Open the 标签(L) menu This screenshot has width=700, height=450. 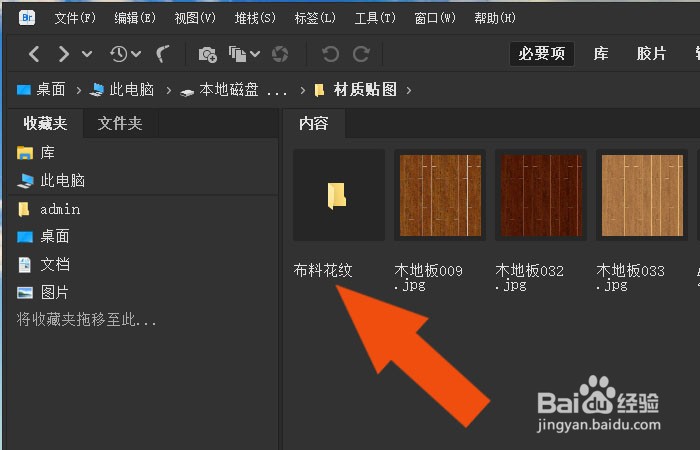click(315, 18)
